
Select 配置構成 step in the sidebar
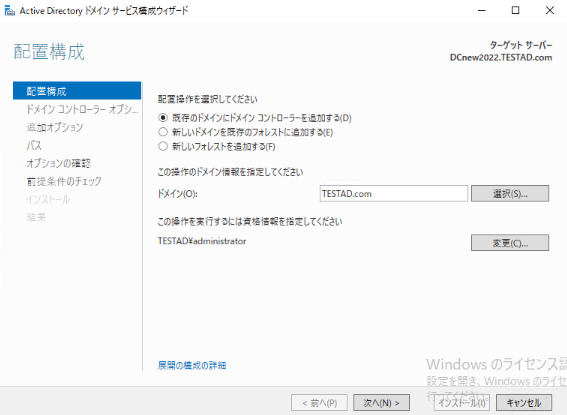tap(77, 91)
